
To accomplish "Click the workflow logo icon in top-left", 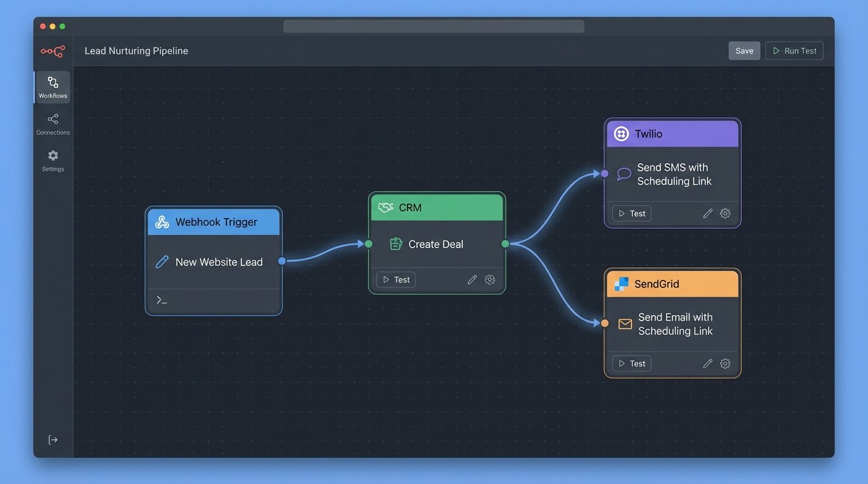I will coord(53,51).
